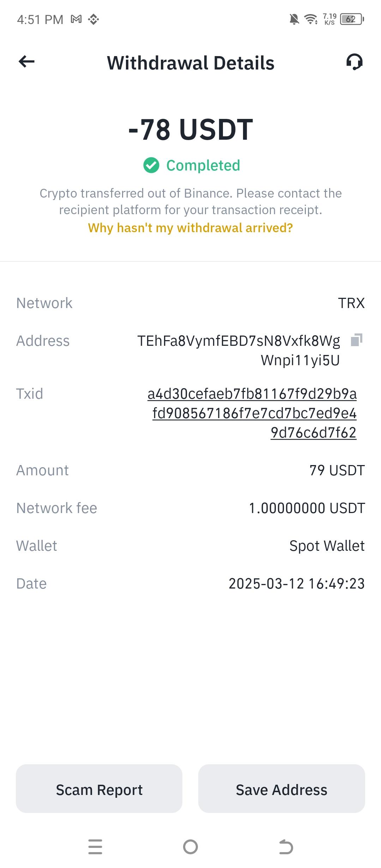Tap the muted bell status icon
This screenshot has width=381, height=868.
[294, 19]
